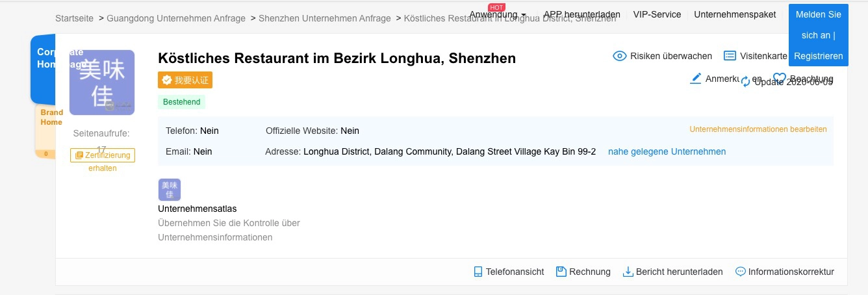Click the pencil Anmerkungen icon
The width and height of the screenshot is (868, 295).
[x=696, y=79]
